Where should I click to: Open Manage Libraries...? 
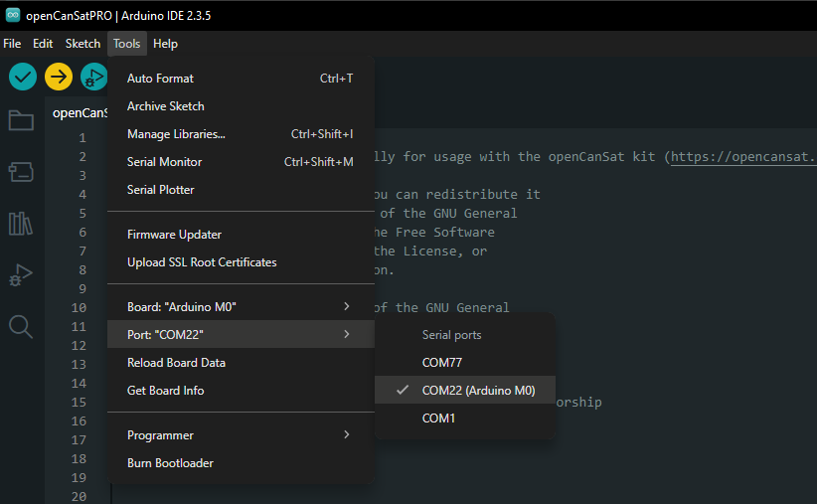click(x=241, y=134)
